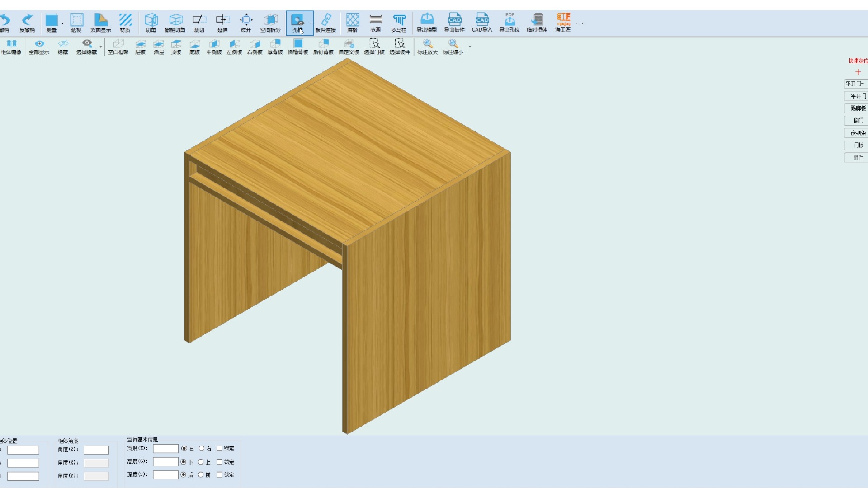Expand the 选择隐藏 dropdown arrow

100,47
